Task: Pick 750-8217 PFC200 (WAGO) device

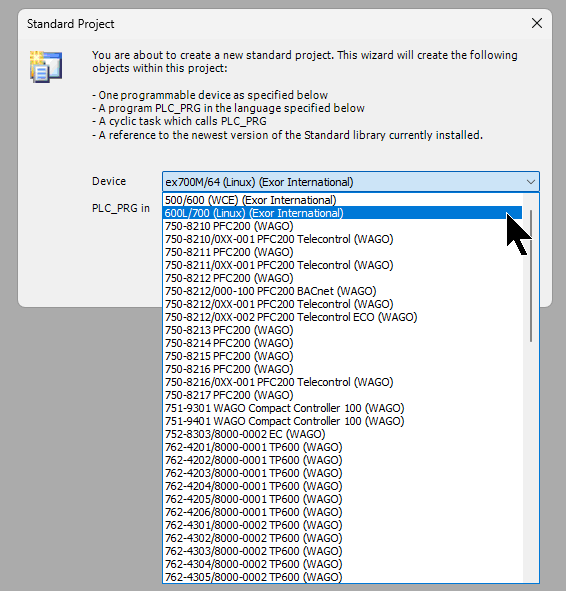Action: click(x=343, y=395)
